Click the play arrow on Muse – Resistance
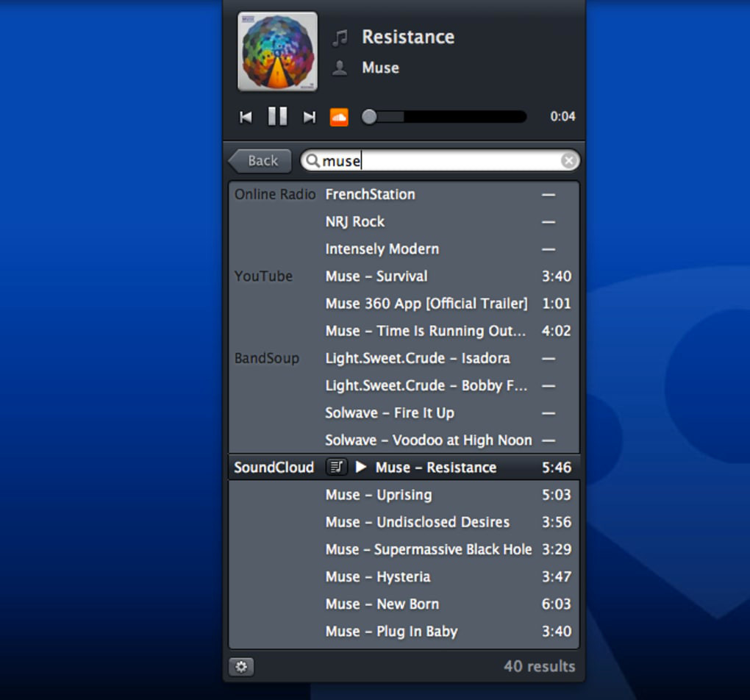This screenshot has height=700, width=750. [361, 467]
